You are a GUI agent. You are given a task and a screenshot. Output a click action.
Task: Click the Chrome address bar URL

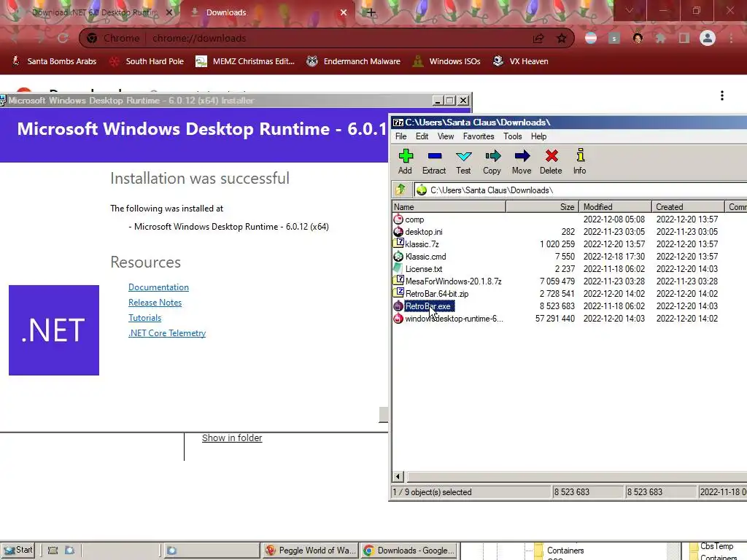tap(199, 38)
